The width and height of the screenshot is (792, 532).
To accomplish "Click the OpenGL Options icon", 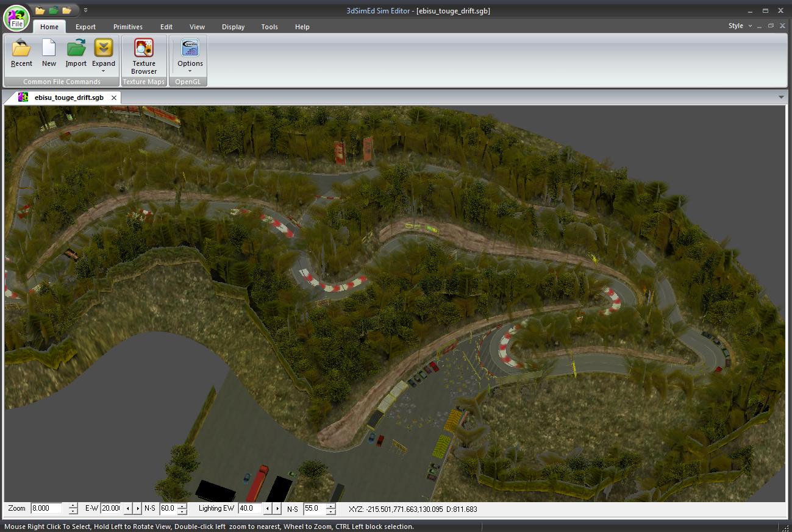I will [x=190, y=48].
